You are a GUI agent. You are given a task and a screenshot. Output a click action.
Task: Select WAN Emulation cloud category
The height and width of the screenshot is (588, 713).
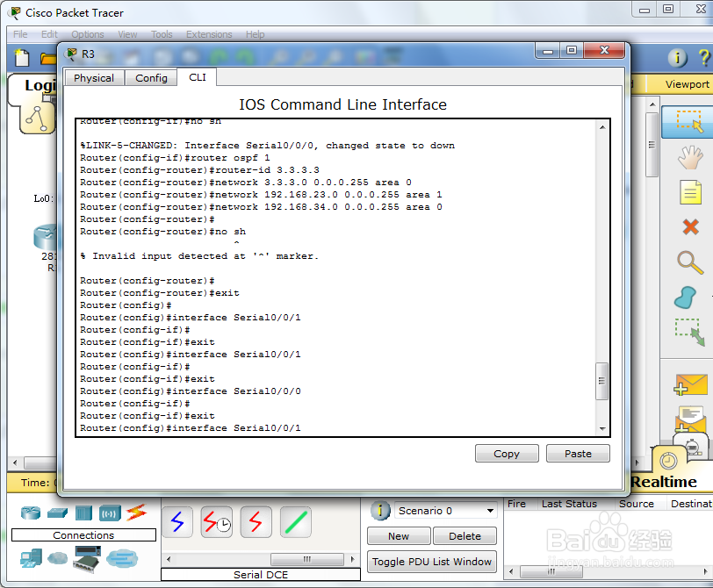pyautogui.click(x=58, y=557)
